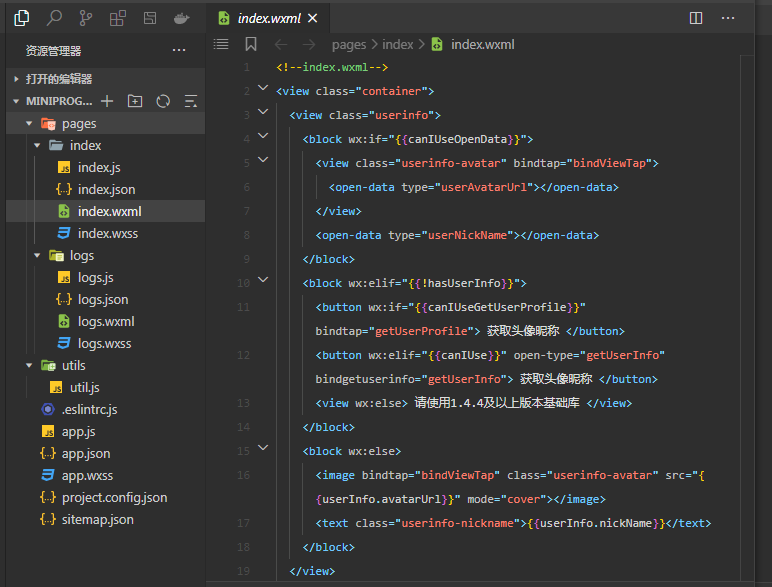The image size is (772, 587).
Task: Open the editor more actions ellipsis
Action: 728,18
